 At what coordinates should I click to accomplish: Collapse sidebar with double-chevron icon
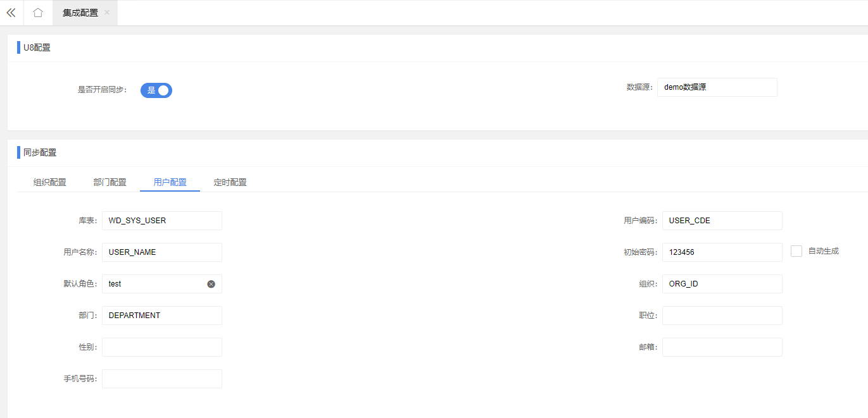point(11,13)
